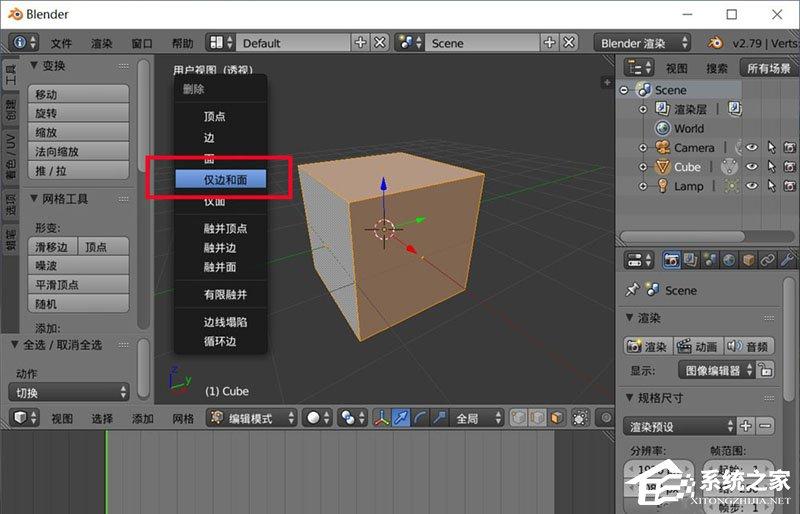
Task: Click the 旋转 button
Action: click(79, 113)
